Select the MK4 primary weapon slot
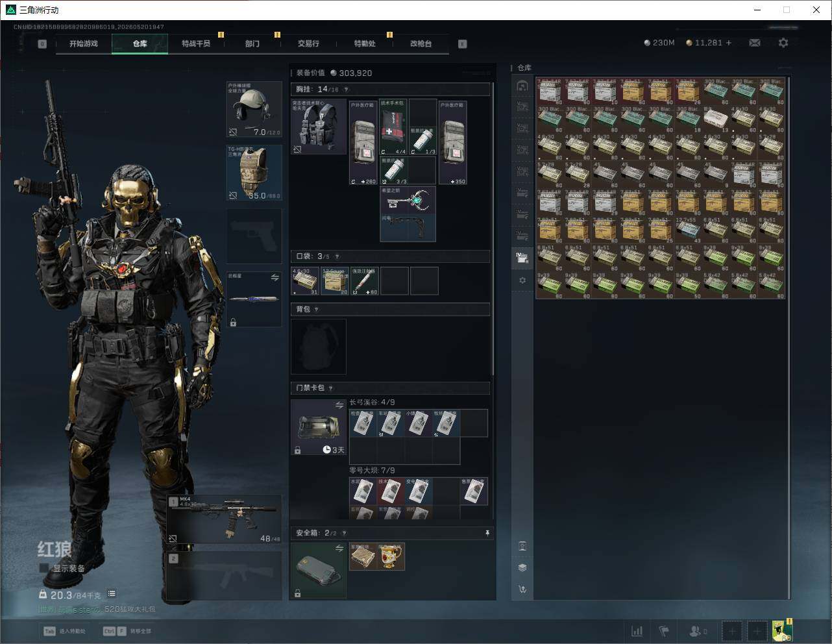The height and width of the screenshot is (644, 832). click(x=225, y=519)
